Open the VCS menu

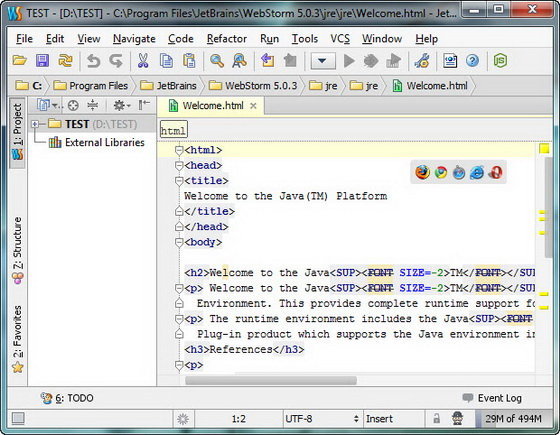click(340, 39)
